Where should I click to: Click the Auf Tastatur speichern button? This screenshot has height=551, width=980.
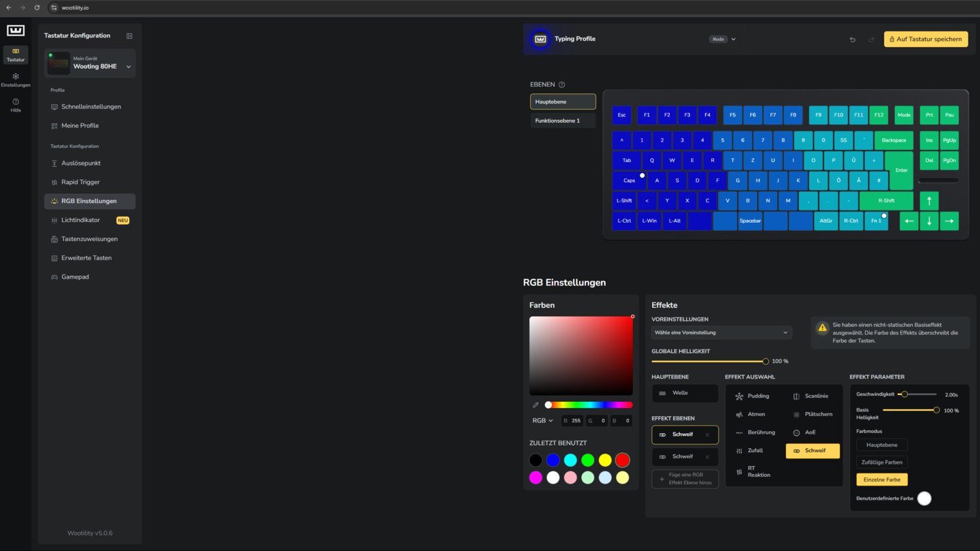pyautogui.click(x=926, y=39)
